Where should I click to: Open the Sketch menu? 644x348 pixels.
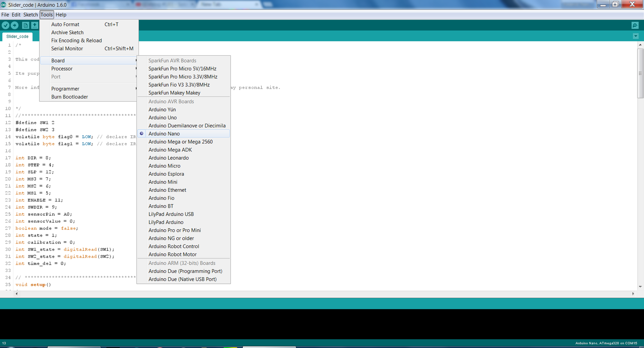pos(31,15)
